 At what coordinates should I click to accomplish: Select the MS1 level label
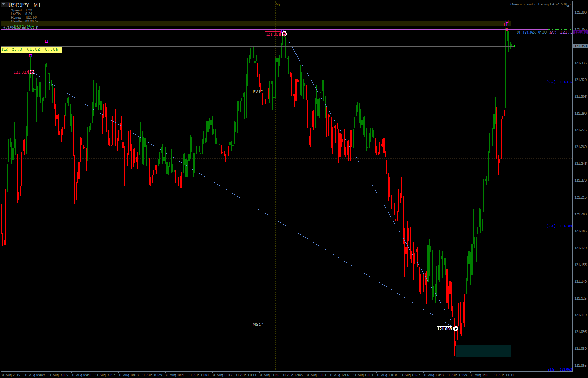pos(258,324)
